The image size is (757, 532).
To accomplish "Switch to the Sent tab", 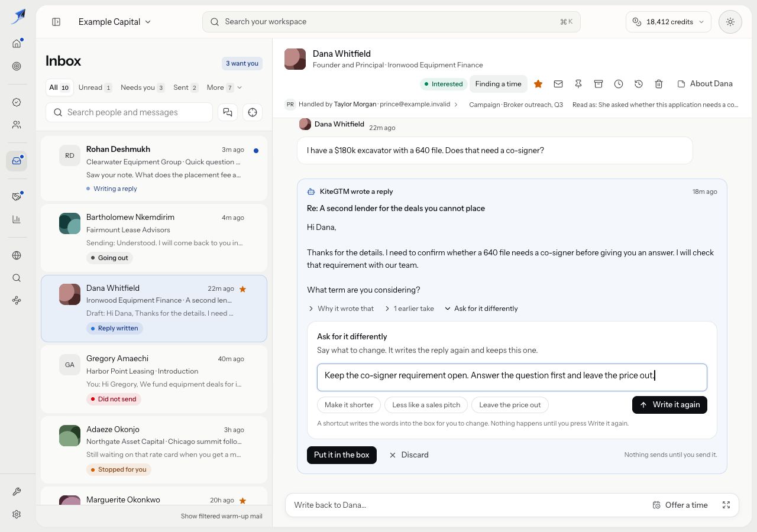I will point(186,87).
